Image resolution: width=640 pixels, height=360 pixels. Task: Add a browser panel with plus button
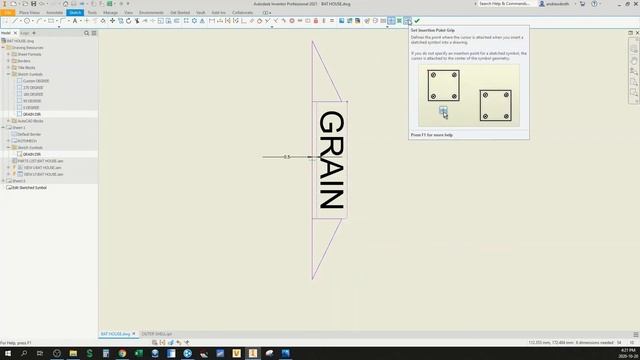(34, 33)
